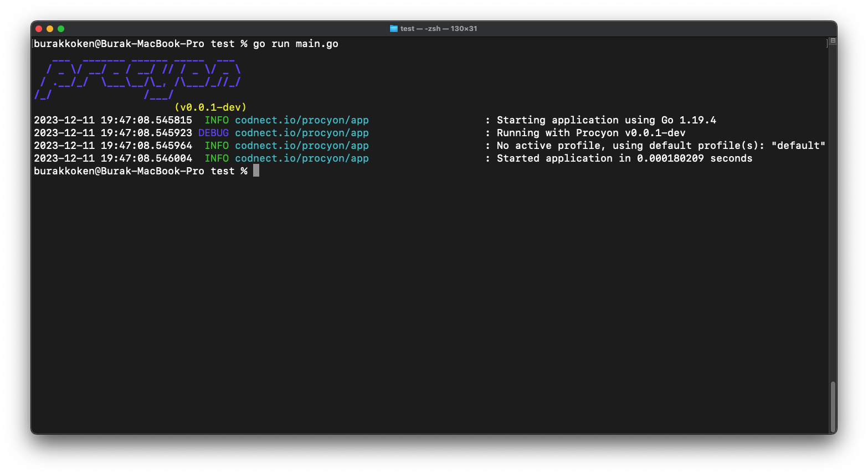The width and height of the screenshot is (868, 475).
Task: Click the green zoom window button
Action: tap(61, 29)
